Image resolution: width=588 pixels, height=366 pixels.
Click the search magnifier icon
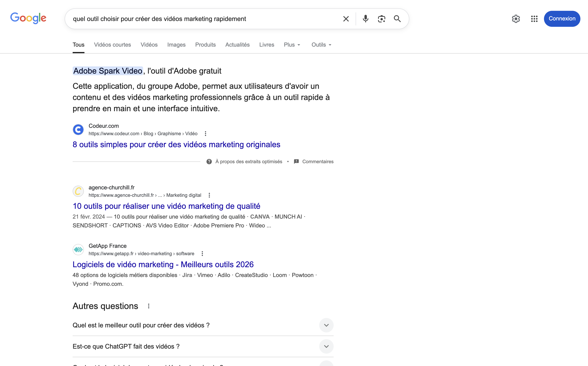[397, 19]
